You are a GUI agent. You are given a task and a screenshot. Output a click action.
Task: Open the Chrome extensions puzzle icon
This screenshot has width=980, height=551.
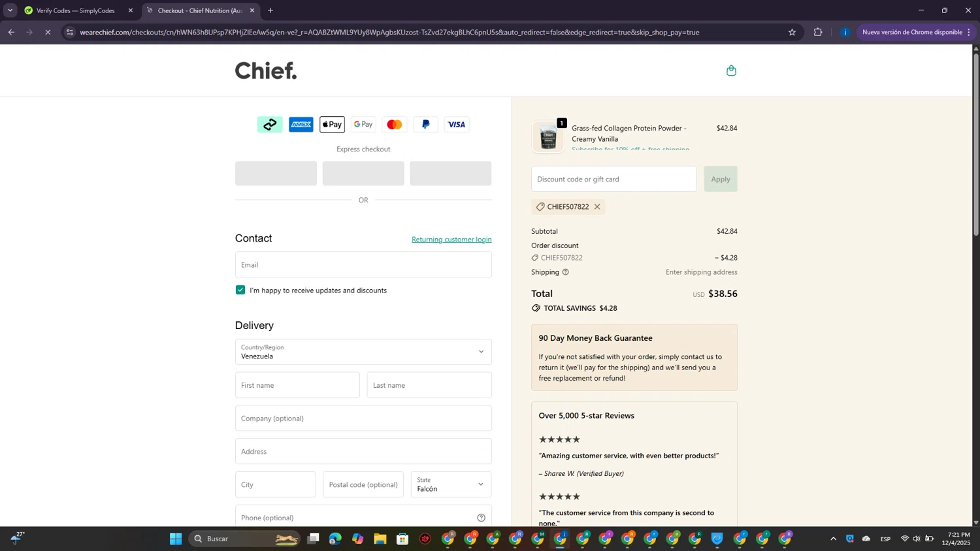click(x=818, y=32)
